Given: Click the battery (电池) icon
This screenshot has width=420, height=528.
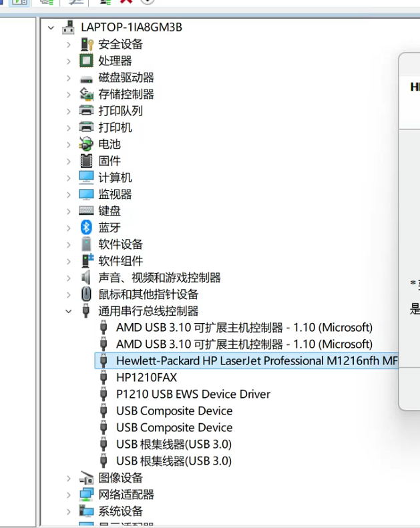Looking at the screenshot, I should pyautogui.click(x=86, y=144).
